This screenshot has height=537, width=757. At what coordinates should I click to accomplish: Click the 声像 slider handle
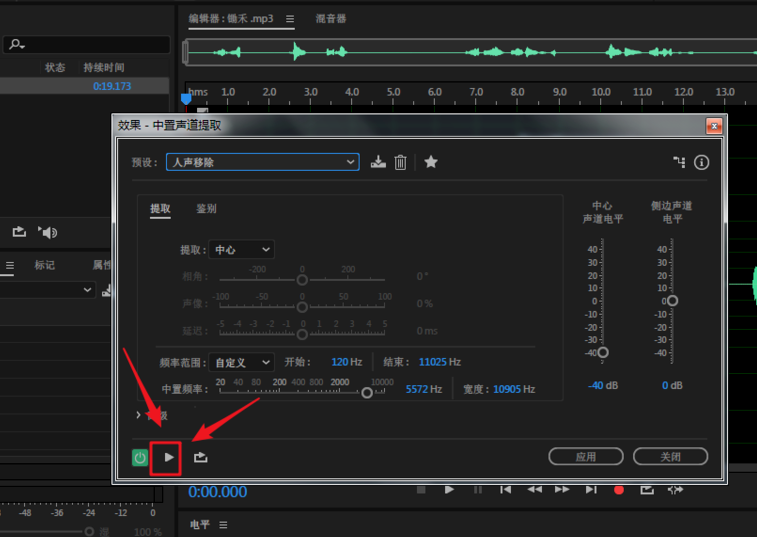302,307
